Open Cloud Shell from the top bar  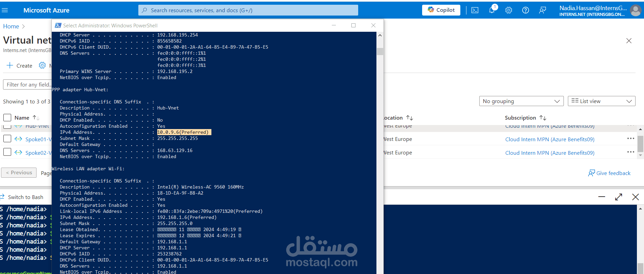point(475,10)
